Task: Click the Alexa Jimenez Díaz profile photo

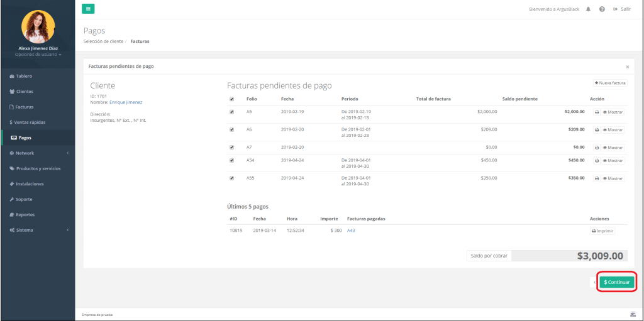Action: point(38,27)
